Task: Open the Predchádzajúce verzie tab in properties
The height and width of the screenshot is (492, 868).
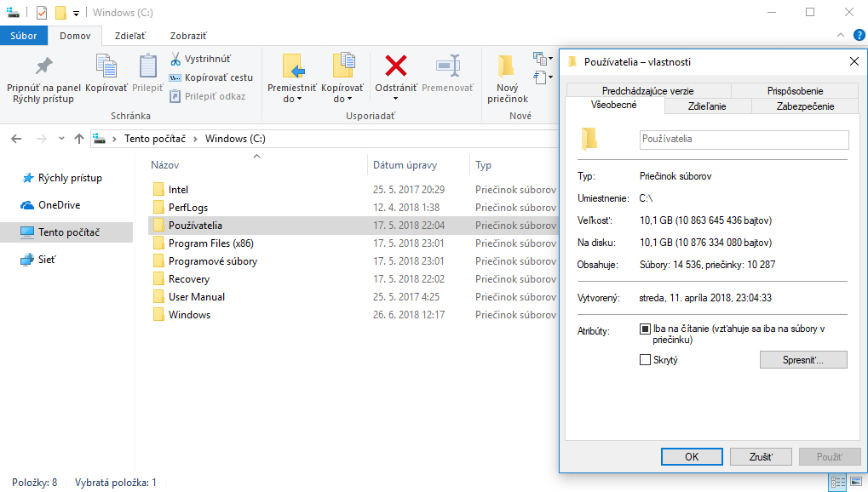Action: (x=647, y=91)
